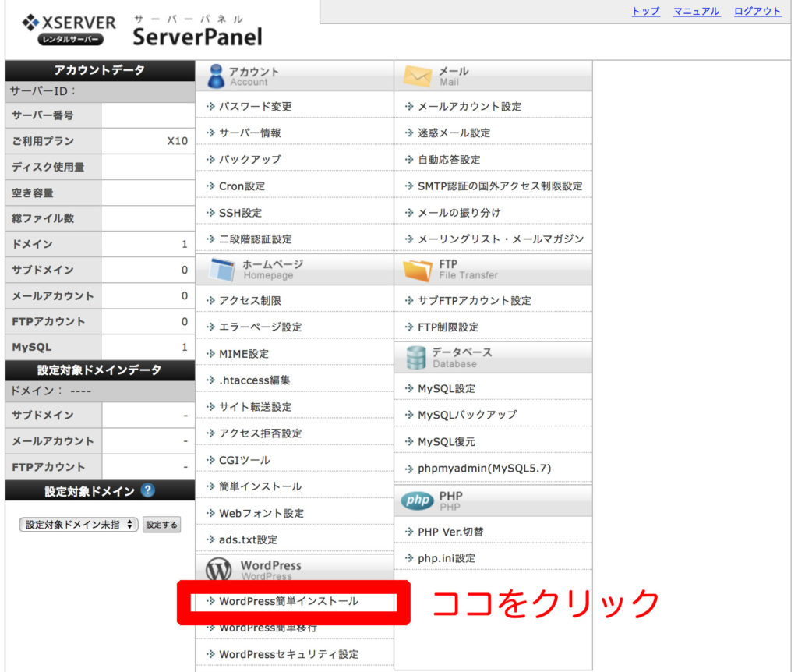Click the X10 plan value

click(x=177, y=141)
